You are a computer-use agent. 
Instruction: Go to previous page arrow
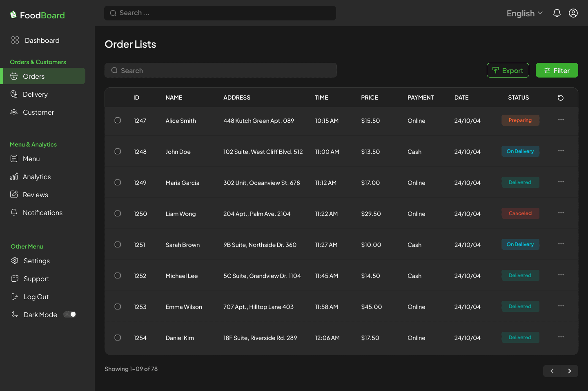click(552, 371)
